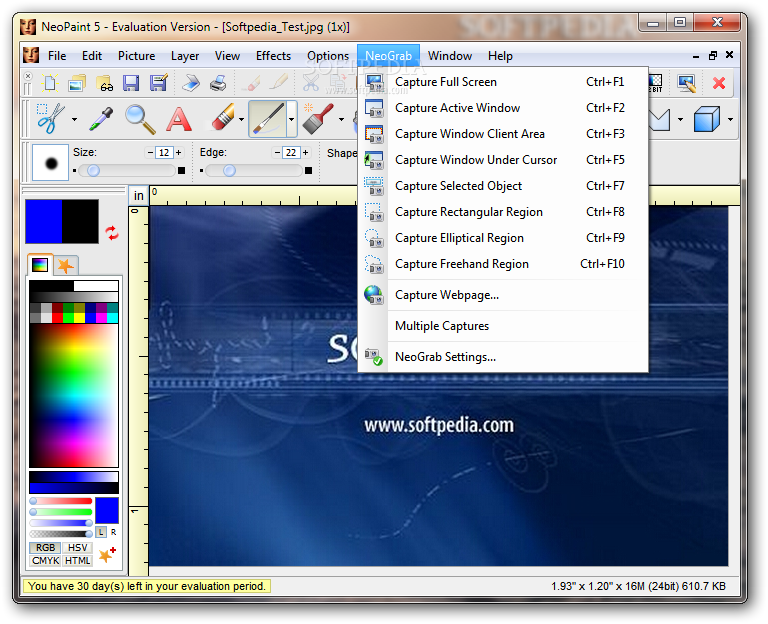Close the toolbar with small circled x

28,76
